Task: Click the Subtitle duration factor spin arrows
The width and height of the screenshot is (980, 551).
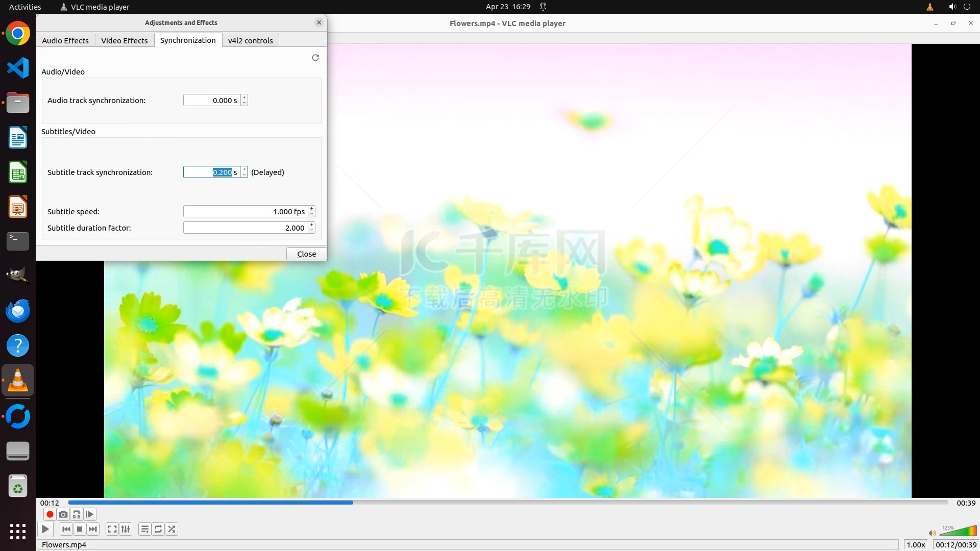Action: tap(311, 228)
